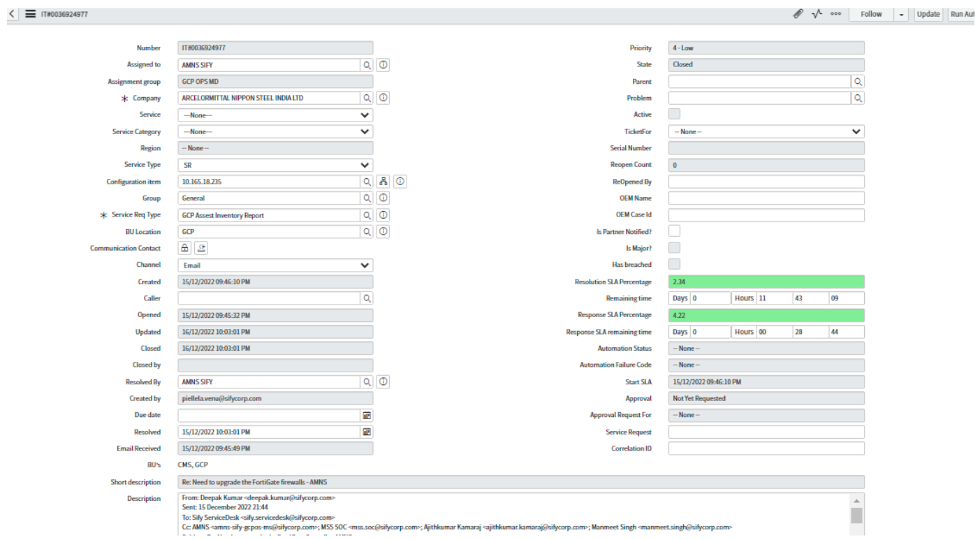980x540 pixels.
Task: Click the Approval value Not Yet Requested
Action: click(766, 398)
